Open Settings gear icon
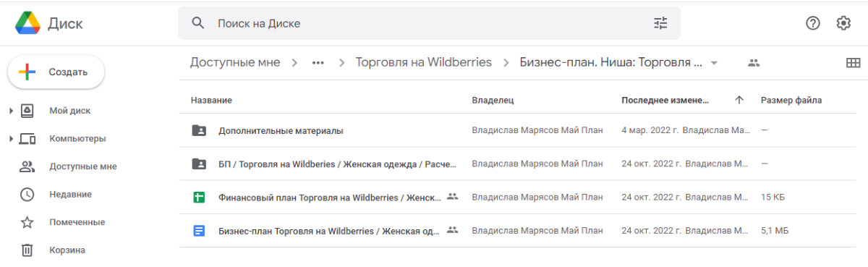 pos(843,23)
